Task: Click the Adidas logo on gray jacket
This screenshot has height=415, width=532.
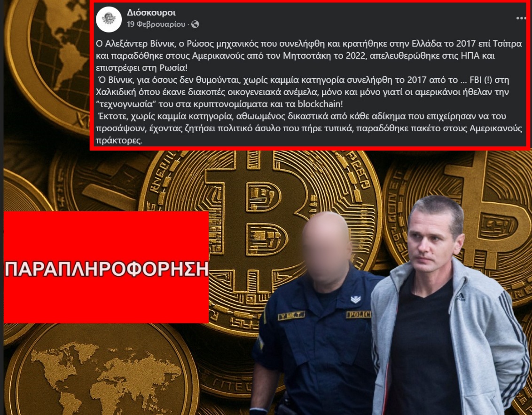Action: point(461,297)
